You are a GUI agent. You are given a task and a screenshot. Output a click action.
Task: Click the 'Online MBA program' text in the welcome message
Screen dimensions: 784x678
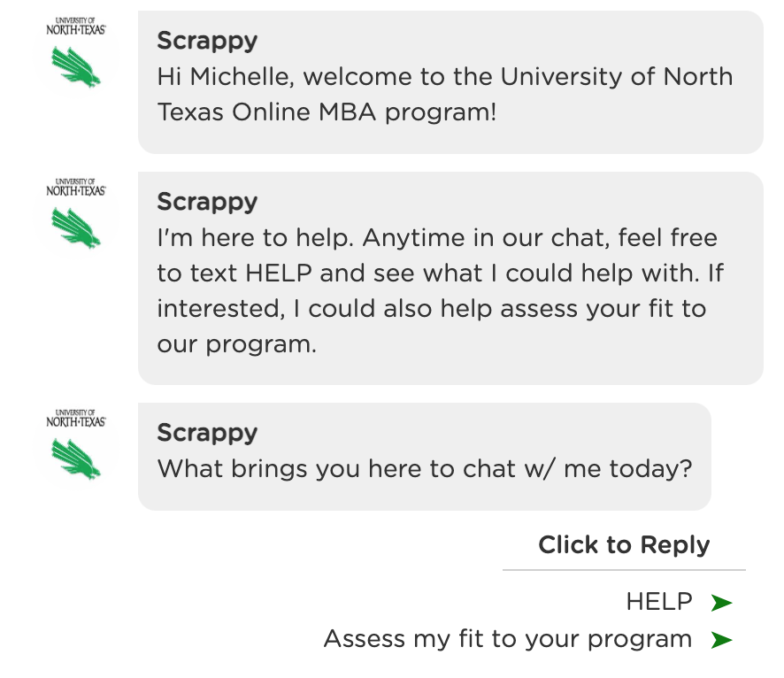(x=364, y=112)
